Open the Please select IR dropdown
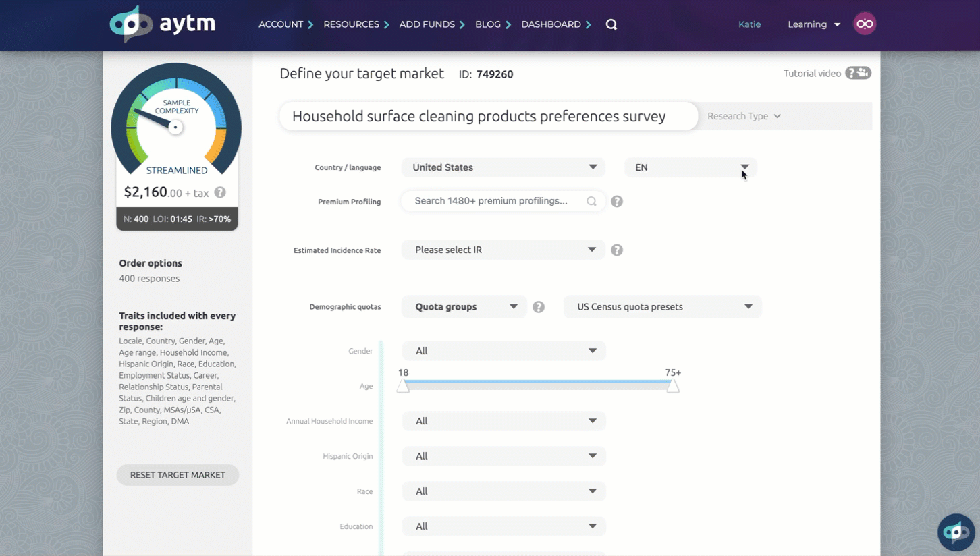Screen dimensions: 980x556 tap(503, 250)
